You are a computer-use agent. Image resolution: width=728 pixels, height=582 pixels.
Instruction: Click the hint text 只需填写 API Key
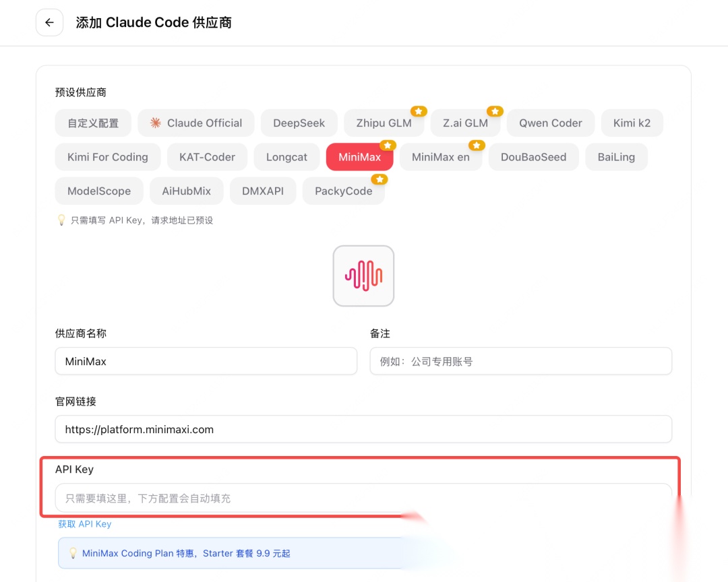(142, 220)
